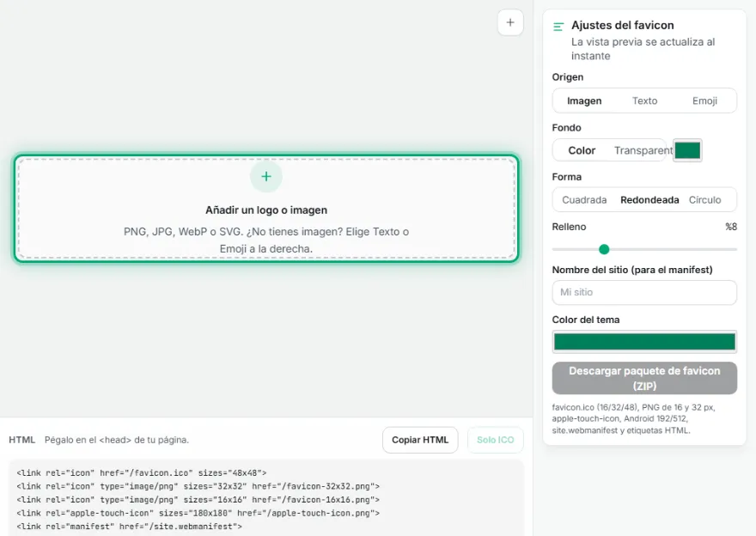The height and width of the screenshot is (536, 756).
Task: Open the Fondo background color swatch
Action: (x=687, y=150)
